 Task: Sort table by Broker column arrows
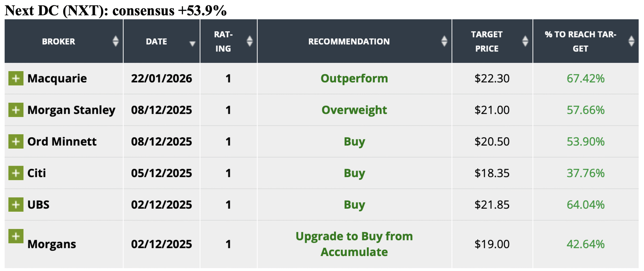[115, 41]
